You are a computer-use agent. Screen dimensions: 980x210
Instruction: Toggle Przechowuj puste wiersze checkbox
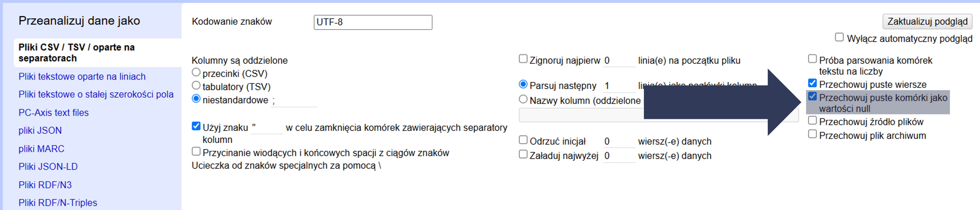(812, 83)
